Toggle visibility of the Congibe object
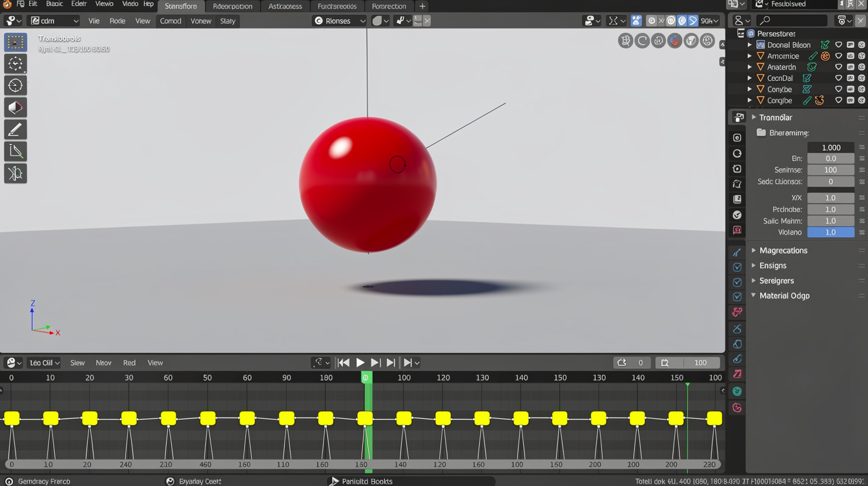Screen dimensions: 868x486 tap(838, 101)
